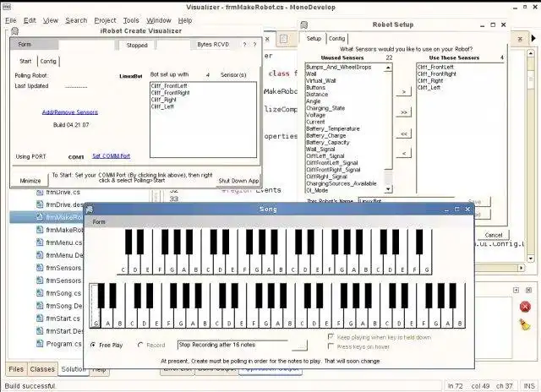The height and width of the screenshot is (392, 541).
Task: Click the Add/Remove Sensors link
Action: pyautogui.click(x=70, y=112)
